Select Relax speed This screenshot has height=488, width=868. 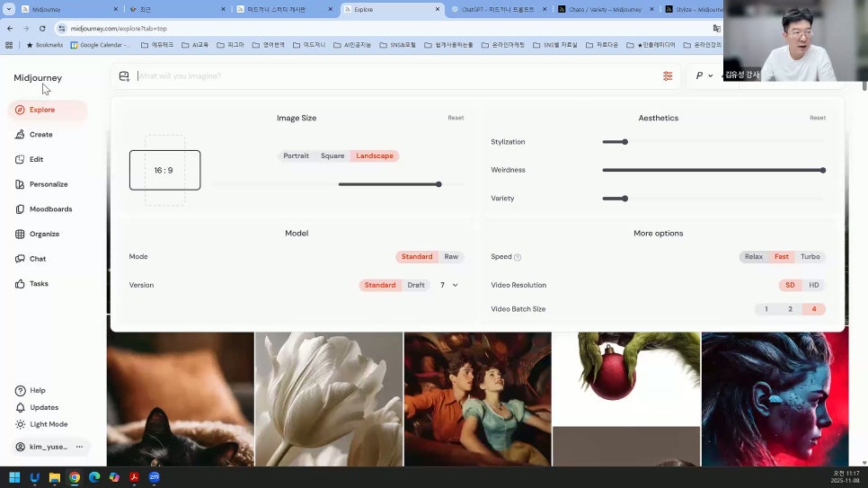[x=753, y=257]
